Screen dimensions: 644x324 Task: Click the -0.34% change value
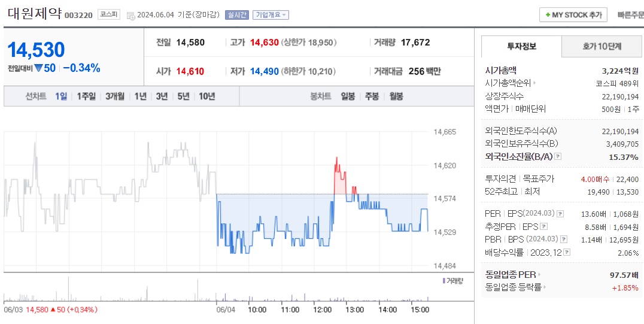(82, 68)
